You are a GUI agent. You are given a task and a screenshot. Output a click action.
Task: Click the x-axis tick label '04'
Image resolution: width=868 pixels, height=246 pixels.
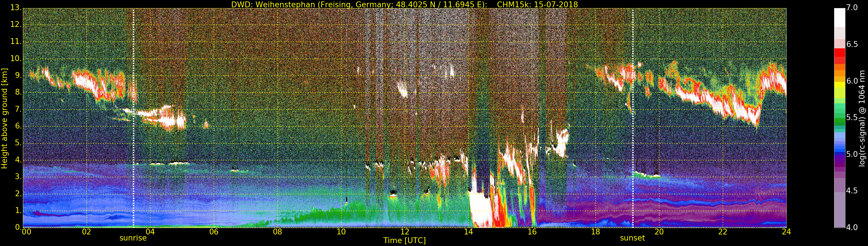(150, 232)
